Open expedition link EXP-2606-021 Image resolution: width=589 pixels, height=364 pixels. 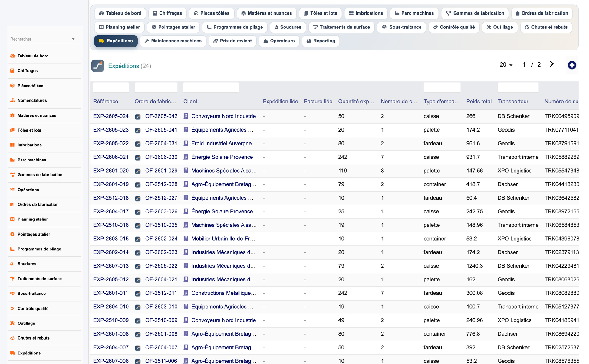click(x=111, y=157)
